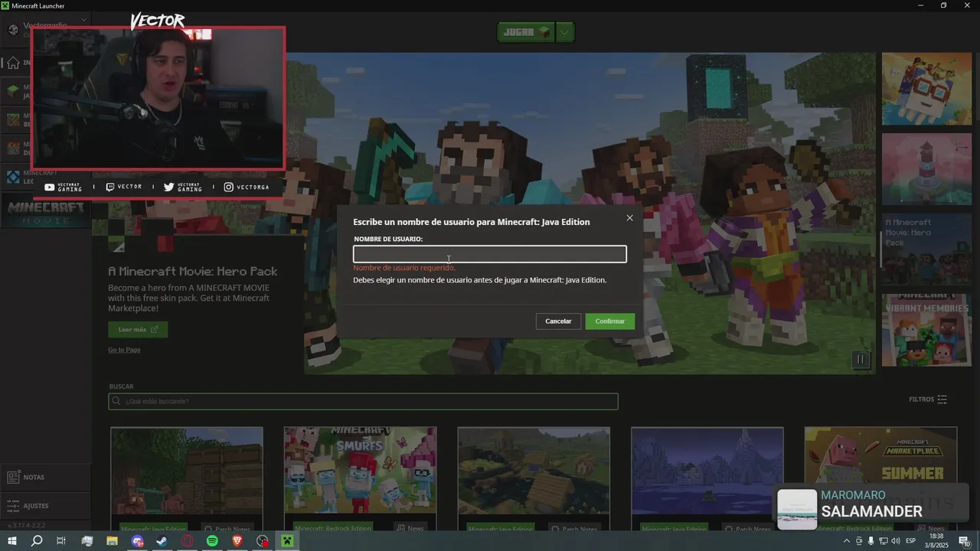Open the Meet Now tray icon
980x551 pixels.
(x=858, y=541)
